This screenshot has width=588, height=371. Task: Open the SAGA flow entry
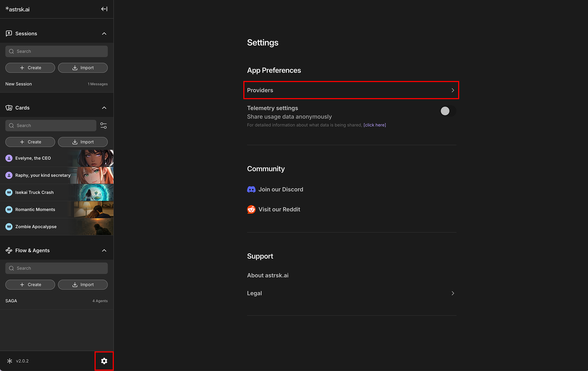57,301
